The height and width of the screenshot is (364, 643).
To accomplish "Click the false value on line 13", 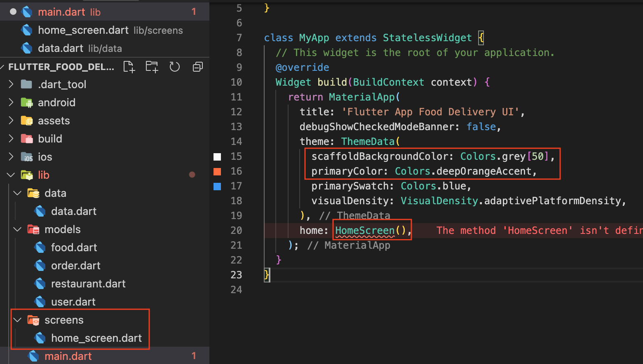I will tap(481, 127).
